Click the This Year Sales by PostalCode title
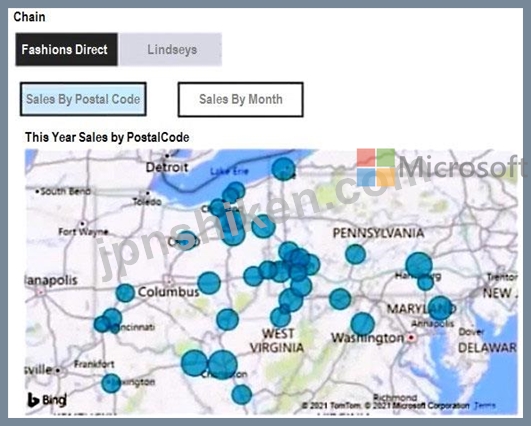The width and height of the screenshot is (531, 426). (x=107, y=137)
